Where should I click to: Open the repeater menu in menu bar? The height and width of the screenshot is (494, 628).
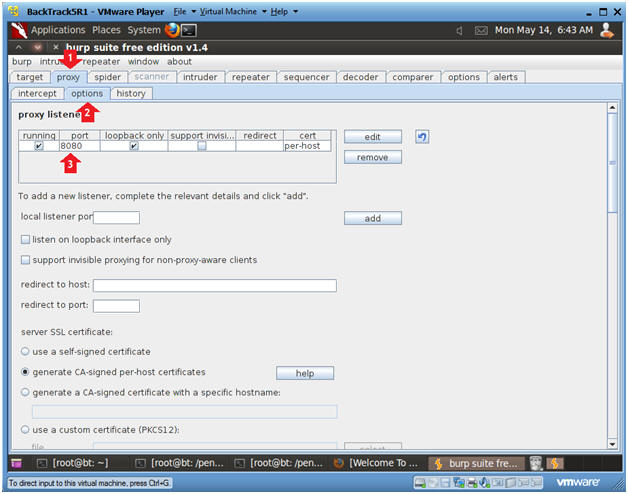tap(101, 62)
